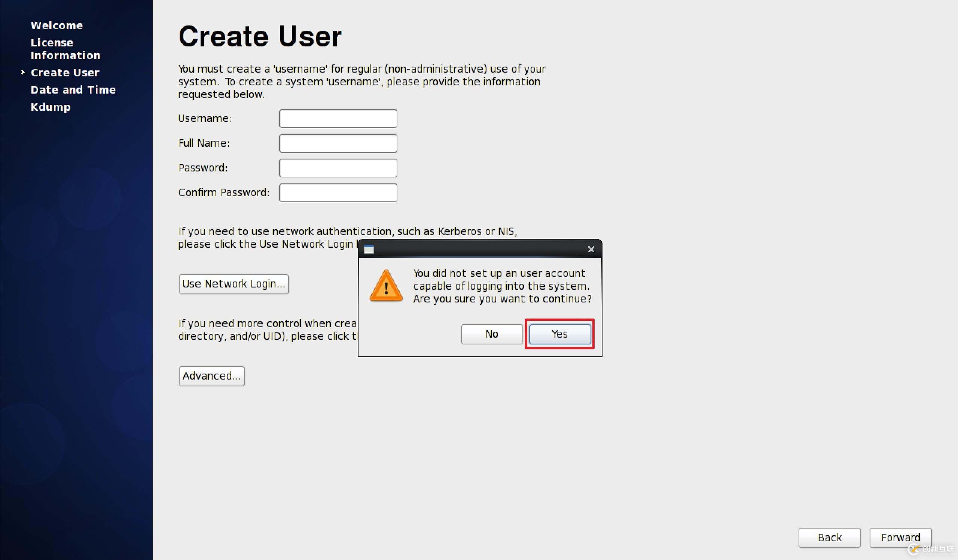958x560 pixels.
Task: Click the orange warning triangle icon
Action: (x=386, y=286)
